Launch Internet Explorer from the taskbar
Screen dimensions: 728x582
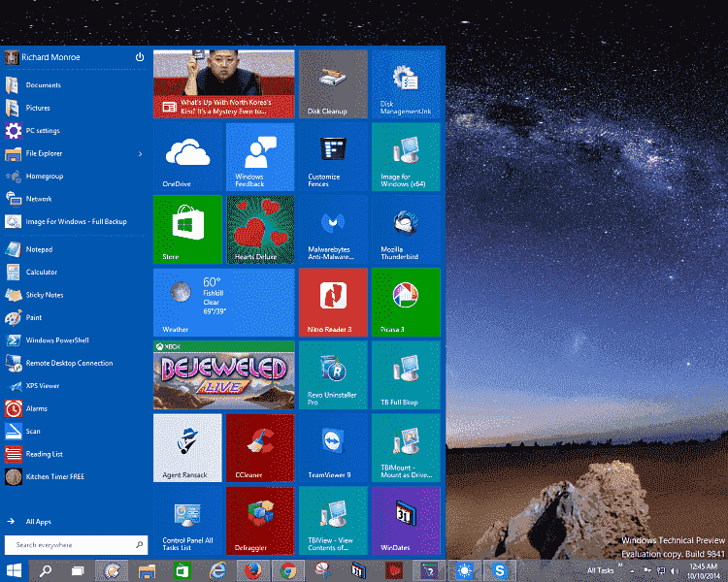tap(217, 571)
